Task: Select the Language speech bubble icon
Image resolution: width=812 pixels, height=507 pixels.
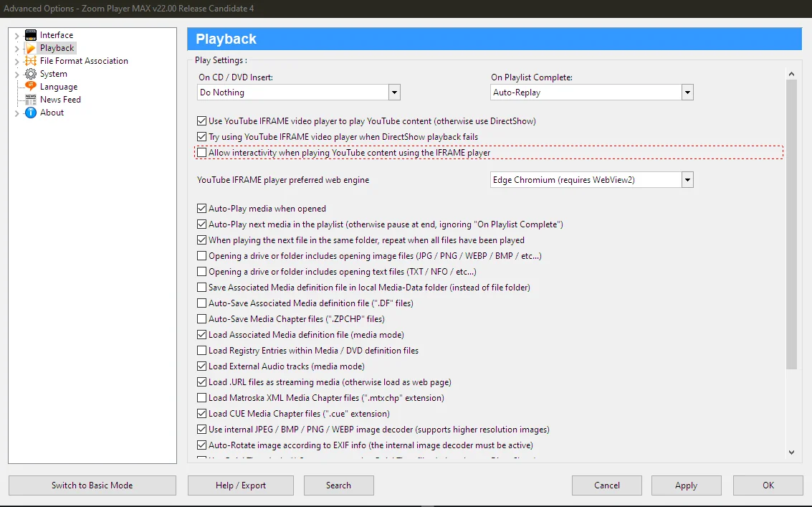Action: (30, 86)
